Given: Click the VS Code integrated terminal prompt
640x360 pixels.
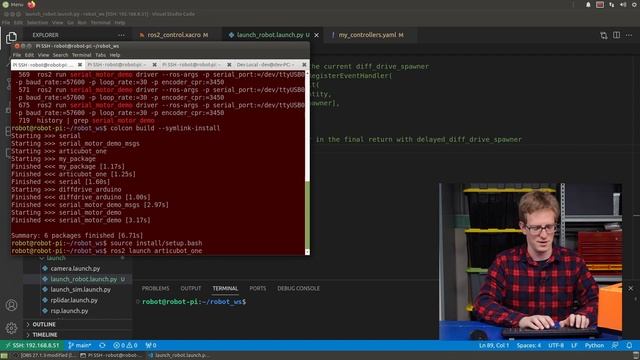Looking at the screenshot, I should click(194, 302).
